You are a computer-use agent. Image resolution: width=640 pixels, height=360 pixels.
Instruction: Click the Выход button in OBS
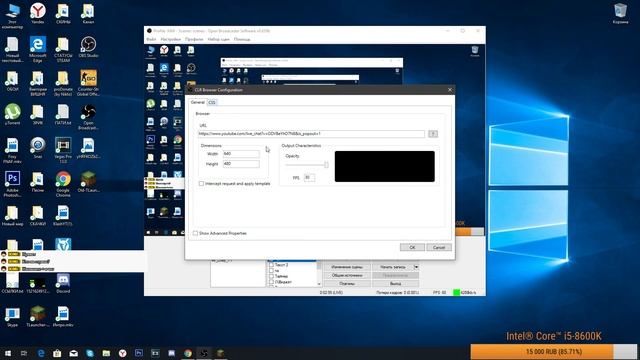[x=395, y=283]
